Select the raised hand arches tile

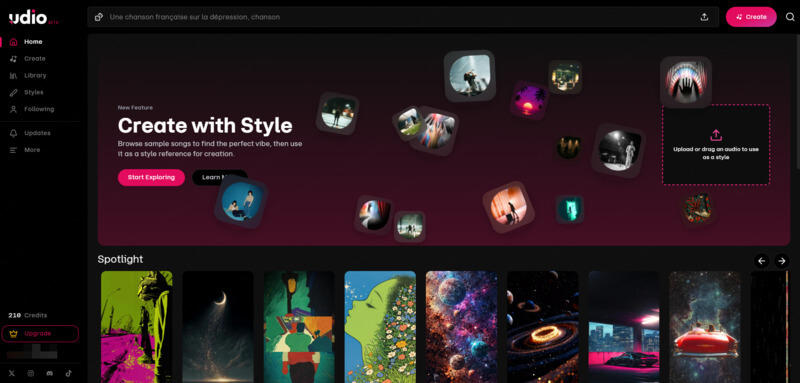click(x=686, y=82)
